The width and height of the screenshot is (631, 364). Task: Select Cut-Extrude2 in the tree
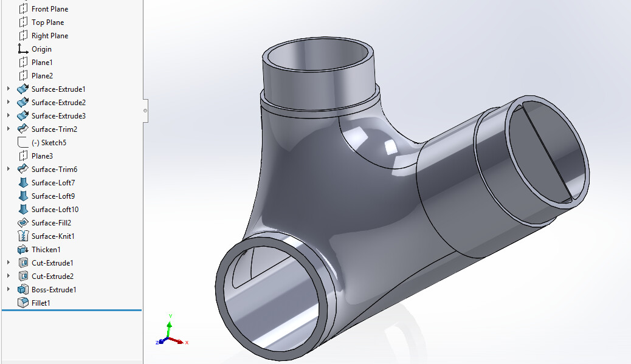pos(52,276)
